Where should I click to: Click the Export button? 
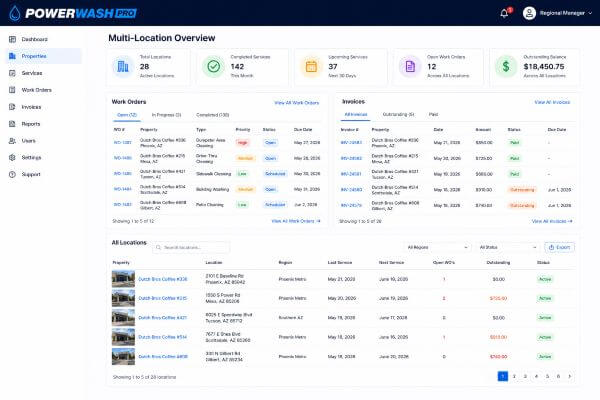(559, 247)
